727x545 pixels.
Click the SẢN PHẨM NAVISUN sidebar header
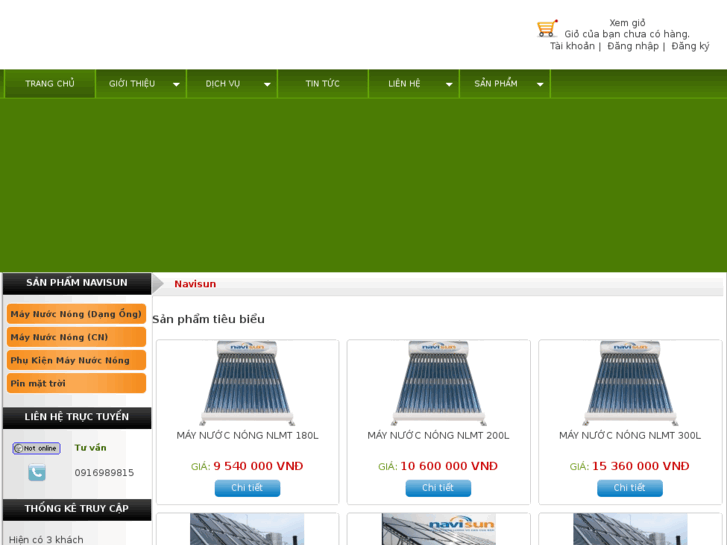pos(77,283)
